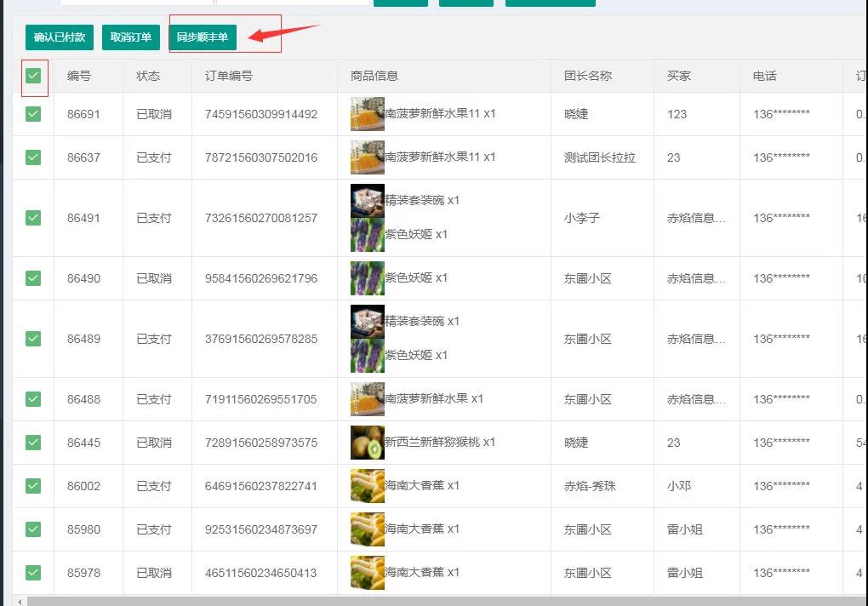Uncheck the checkbox for order 86691

tap(33, 114)
